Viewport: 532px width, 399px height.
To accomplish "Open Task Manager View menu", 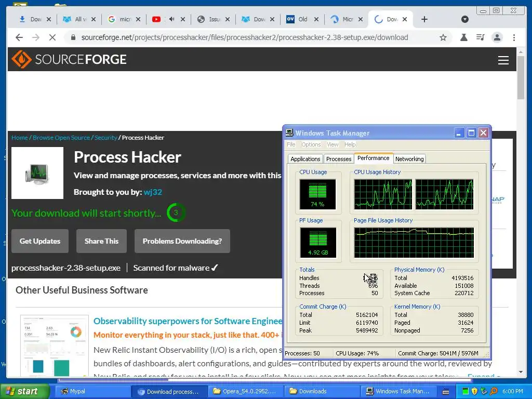I will pos(332,144).
